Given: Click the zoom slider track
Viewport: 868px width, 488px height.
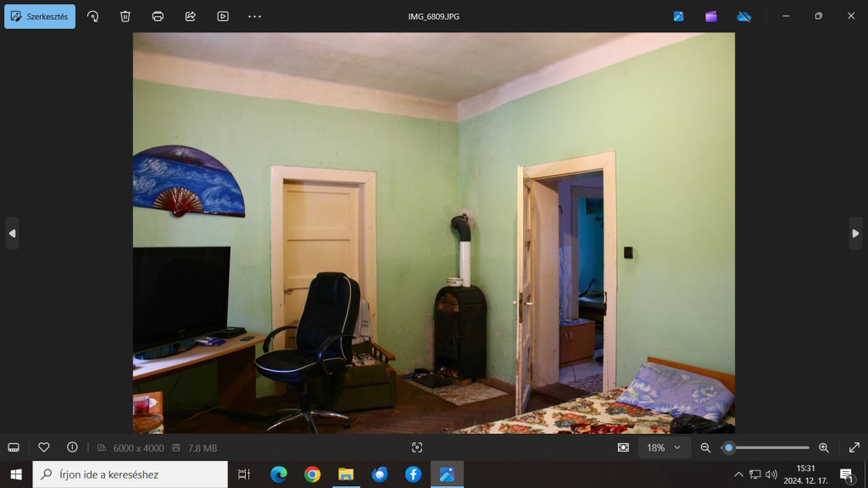Looking at the screenshot, I should [x=771, y=447].
